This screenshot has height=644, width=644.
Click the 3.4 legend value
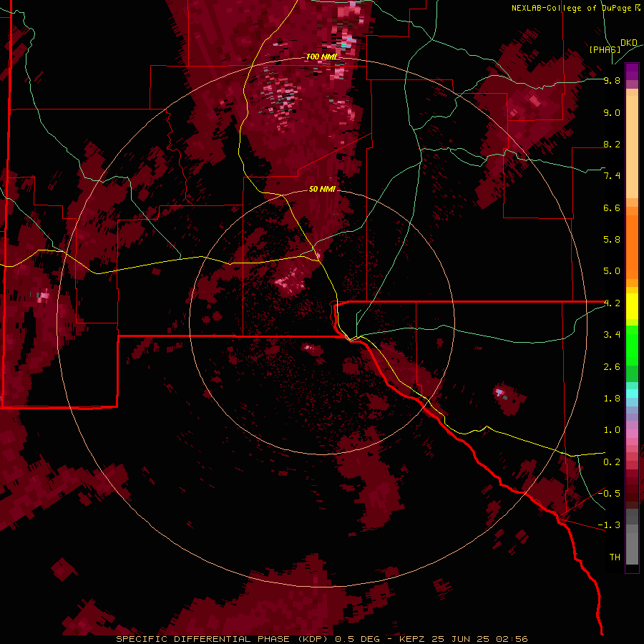pos(612,335)
